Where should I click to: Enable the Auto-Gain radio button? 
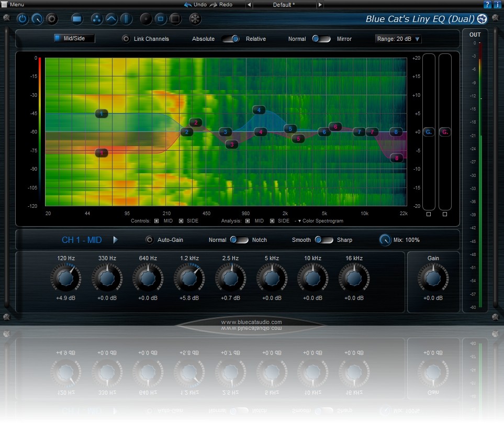[149, 240]
